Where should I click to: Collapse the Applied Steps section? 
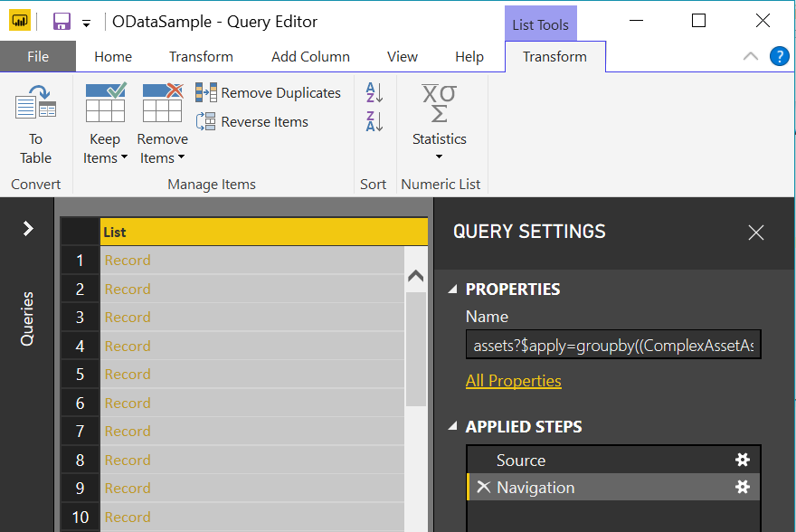point(452,426)
